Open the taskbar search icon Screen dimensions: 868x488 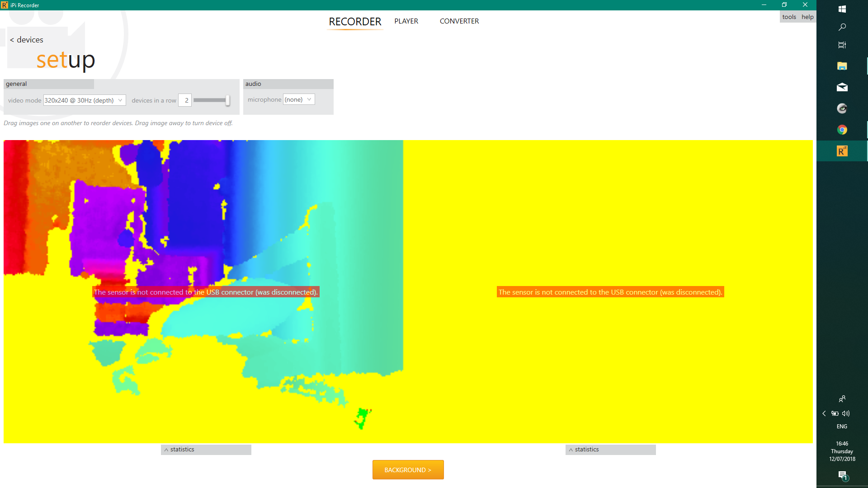[842, 27]
